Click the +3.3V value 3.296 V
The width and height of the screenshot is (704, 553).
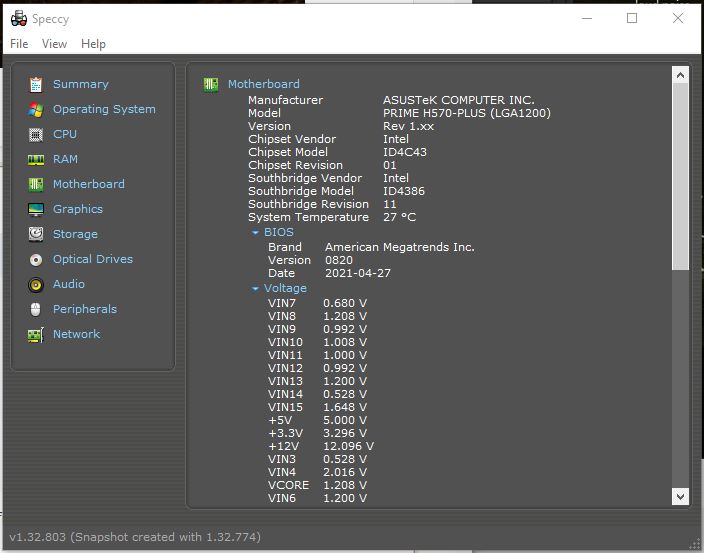tap(345, 433)
